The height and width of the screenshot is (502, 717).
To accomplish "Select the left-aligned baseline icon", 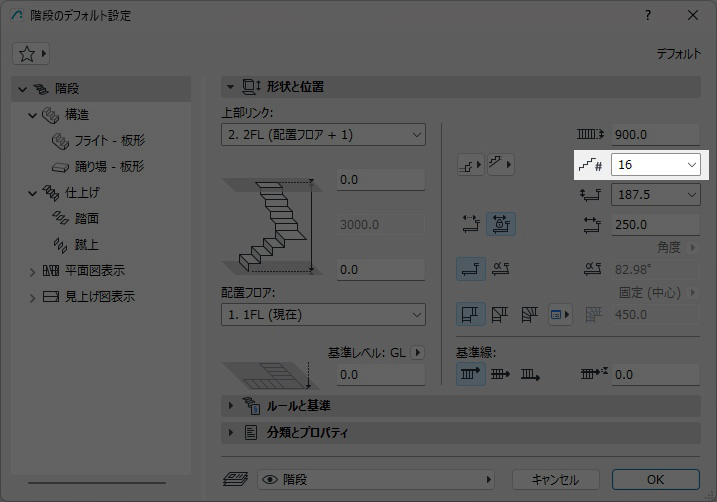I will click(470, 375).
